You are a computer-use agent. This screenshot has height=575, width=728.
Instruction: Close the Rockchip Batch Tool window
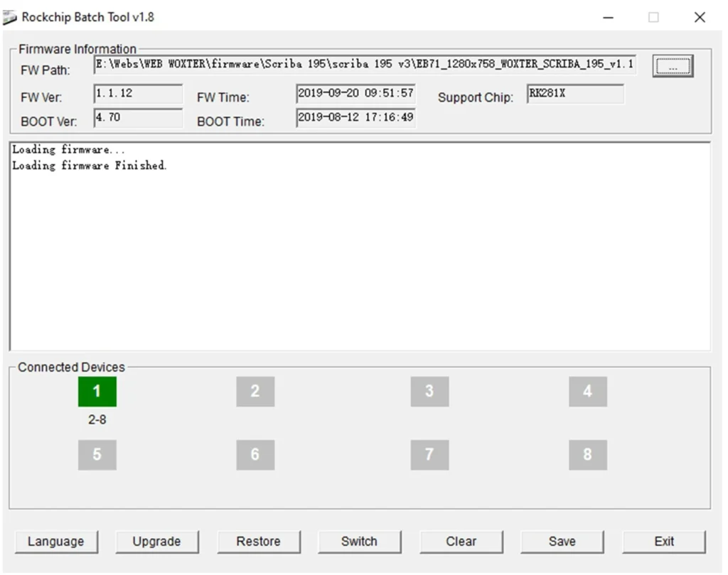(x=700, y=18)
